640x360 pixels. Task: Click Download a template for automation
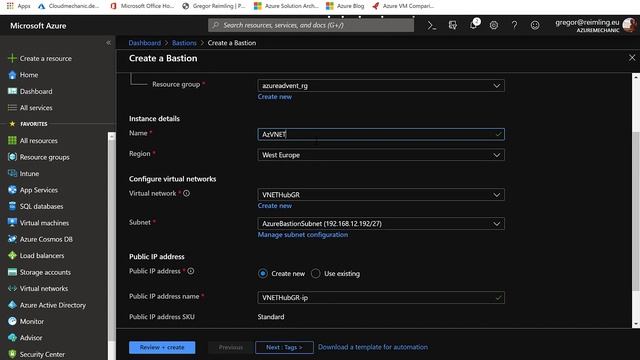tap(373, 347)
